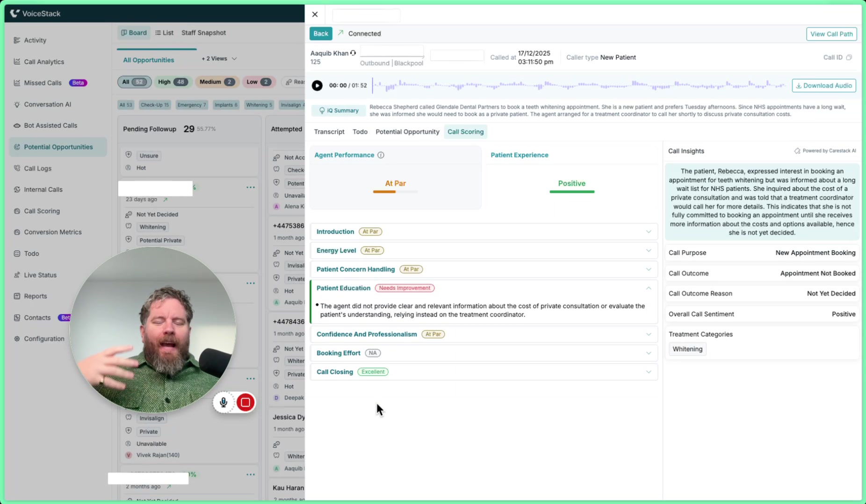
Task: Open Call Analytics in the sidebar
Action: pos(43,62)
